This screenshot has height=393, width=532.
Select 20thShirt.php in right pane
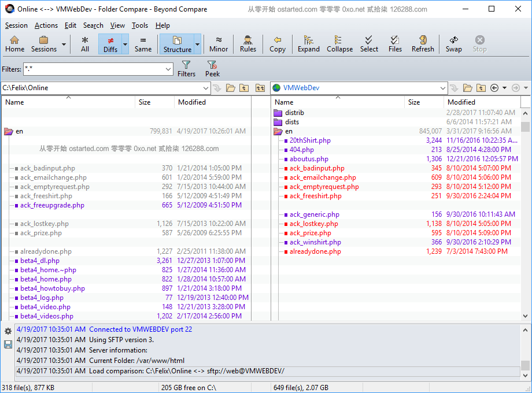310,140
